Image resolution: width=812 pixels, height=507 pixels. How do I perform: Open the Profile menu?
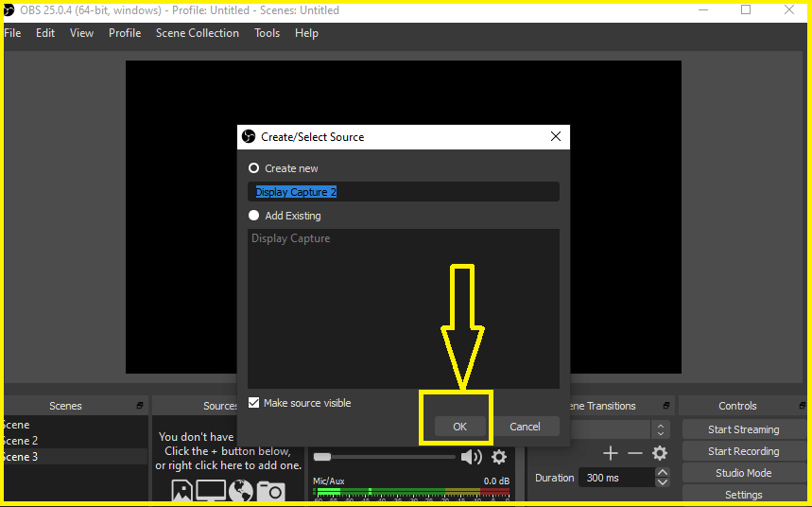(x=125, y=33)
